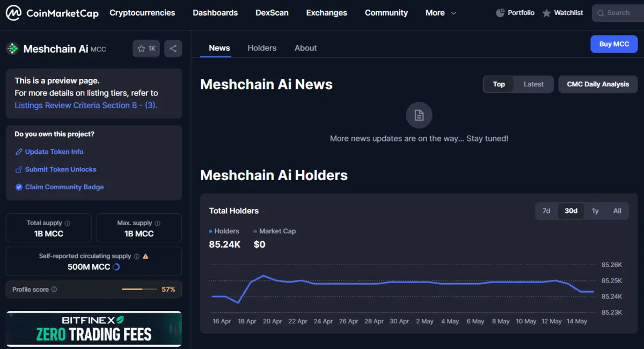Click the Buy MCC button
Image resolution: width=644 pixels, height=349 pixels.
(x=614, y=44)
